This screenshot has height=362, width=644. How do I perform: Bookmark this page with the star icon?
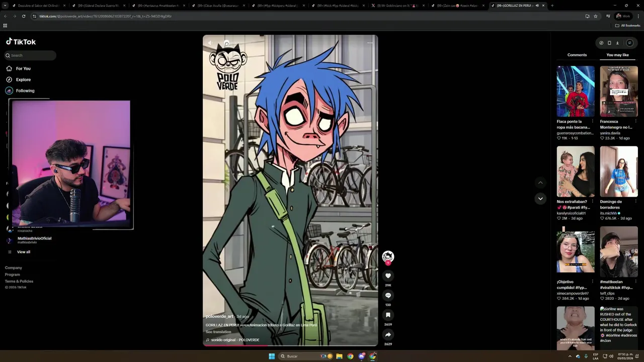[x=596, y=16]
